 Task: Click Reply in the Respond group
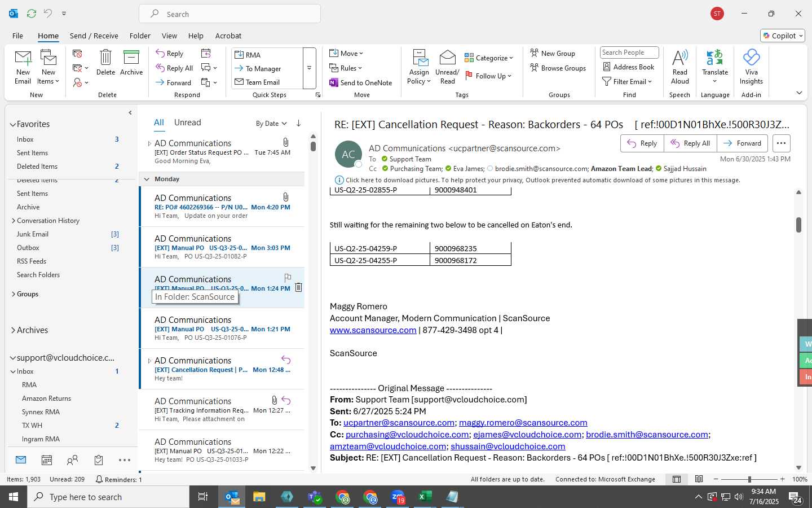tap(170, 54)
